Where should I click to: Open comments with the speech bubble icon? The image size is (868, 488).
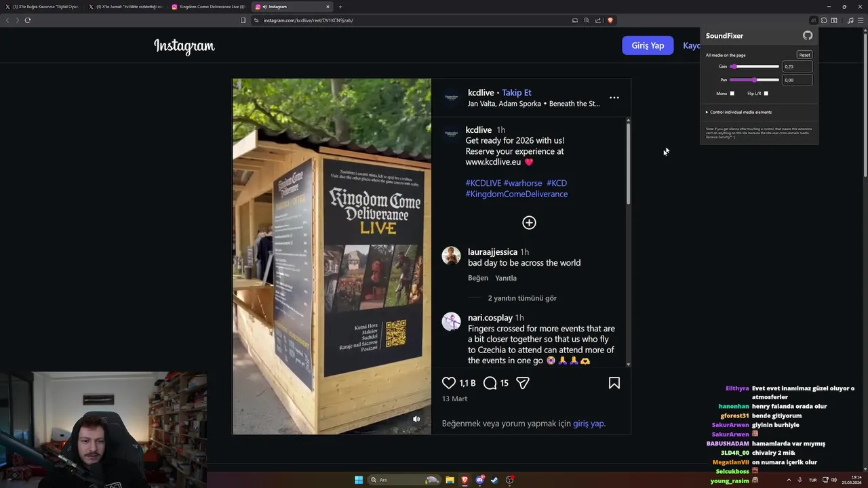click(x=490, y=383)
